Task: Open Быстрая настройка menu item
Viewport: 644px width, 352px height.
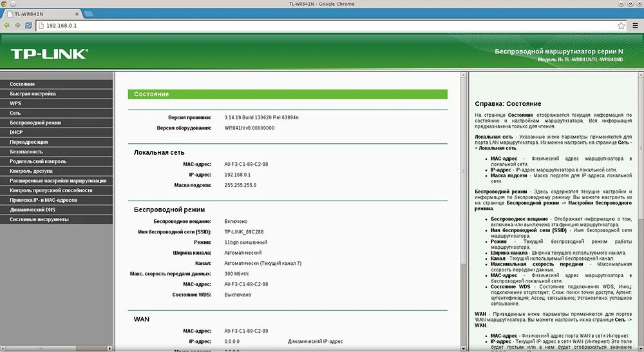Action: [x=56, y=93]
